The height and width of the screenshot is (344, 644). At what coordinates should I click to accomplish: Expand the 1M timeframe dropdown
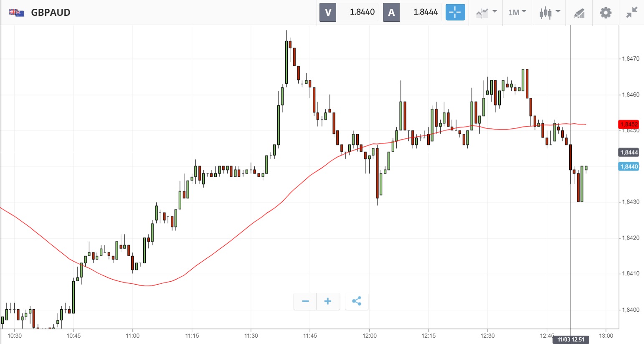(517, 13)
